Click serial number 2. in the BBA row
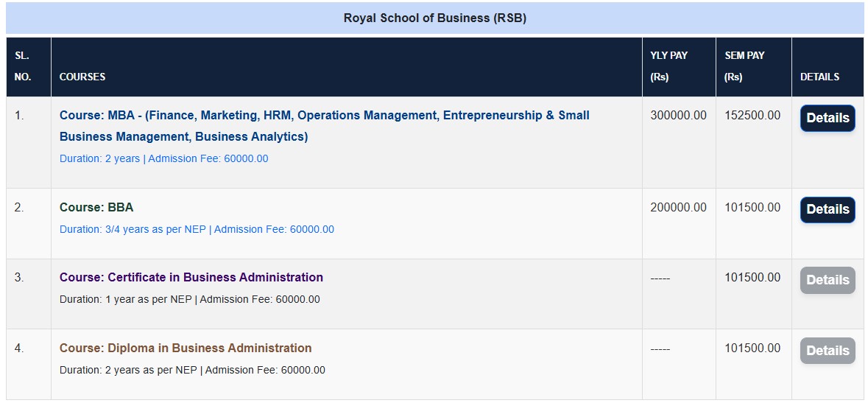 point(19,207)
